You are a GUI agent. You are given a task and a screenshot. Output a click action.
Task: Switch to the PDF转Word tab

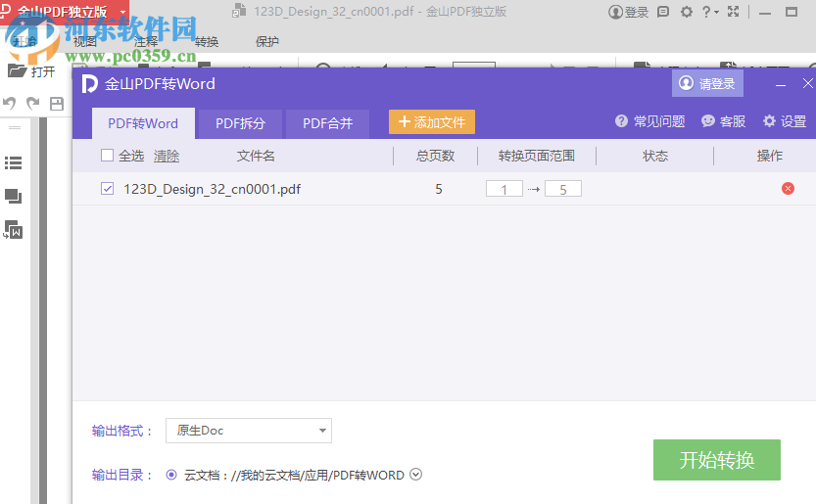[143, 123]
